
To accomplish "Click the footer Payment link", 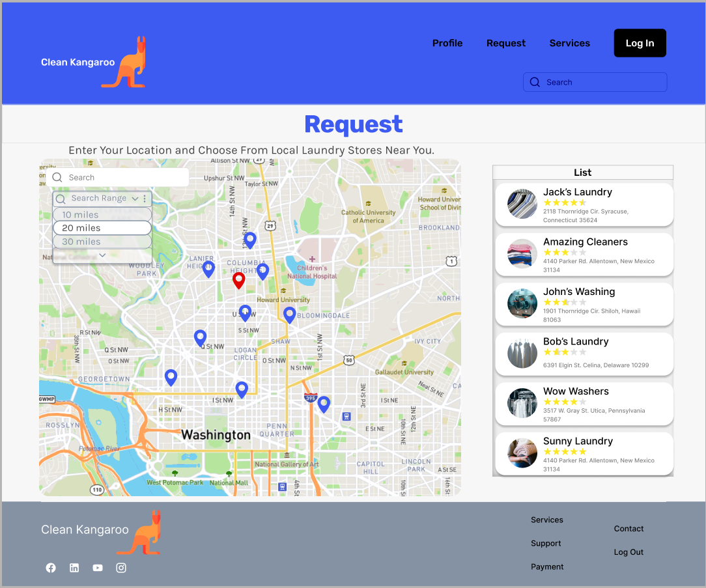I will (547, 567).
